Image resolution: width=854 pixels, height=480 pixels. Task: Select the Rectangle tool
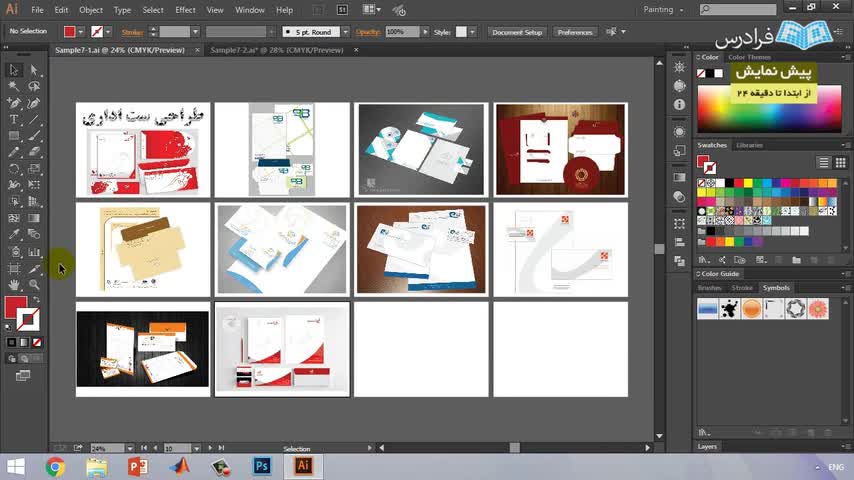tap(14, 136)
